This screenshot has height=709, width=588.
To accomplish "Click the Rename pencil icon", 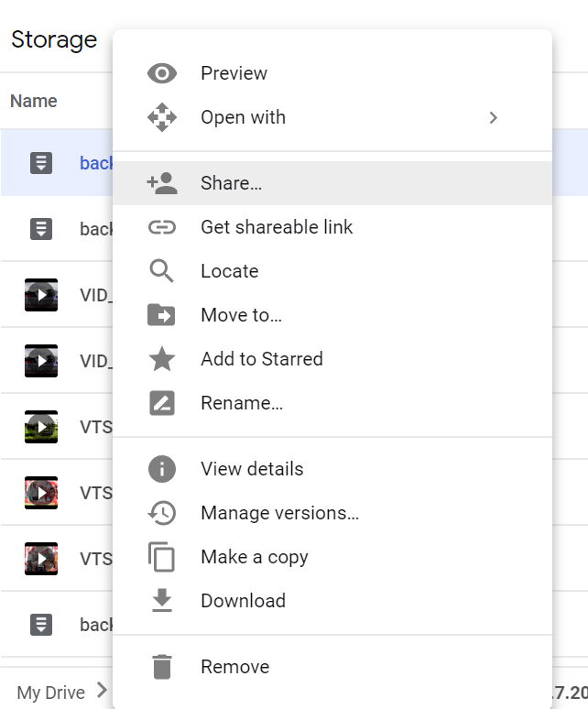I will (x=162, y=403).
